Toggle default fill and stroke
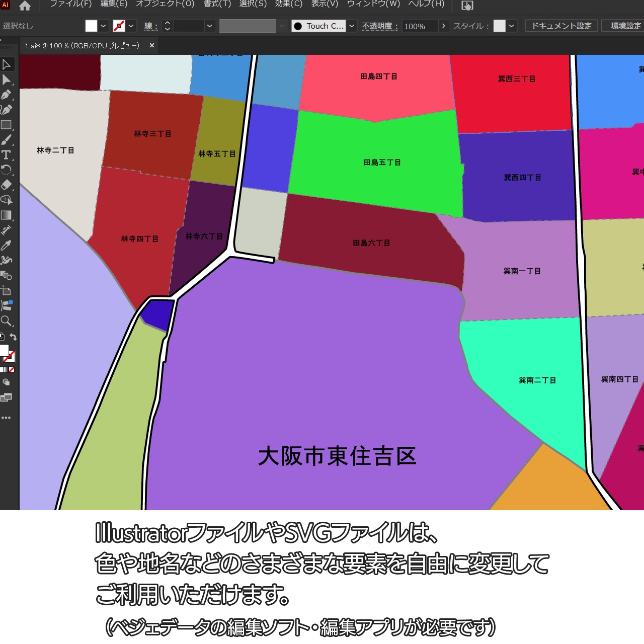644x644 pixels. pyautogui.click(x=2, y=337)
